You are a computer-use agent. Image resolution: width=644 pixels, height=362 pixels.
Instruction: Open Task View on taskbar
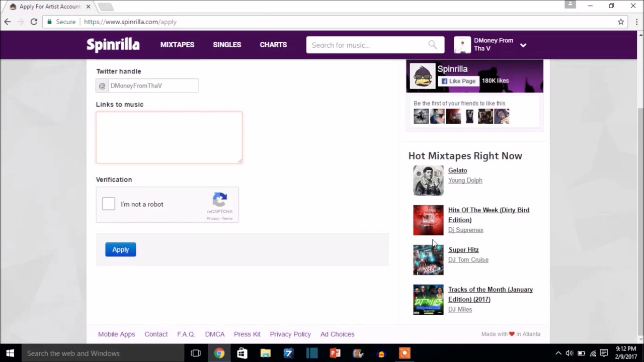[x=196, y=353]
